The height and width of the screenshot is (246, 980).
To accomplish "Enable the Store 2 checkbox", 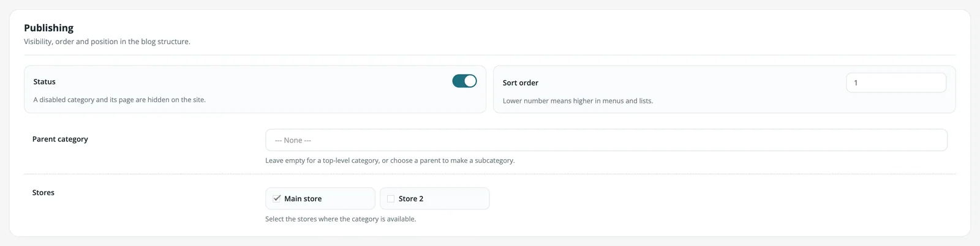I will (x=391, y=198).
